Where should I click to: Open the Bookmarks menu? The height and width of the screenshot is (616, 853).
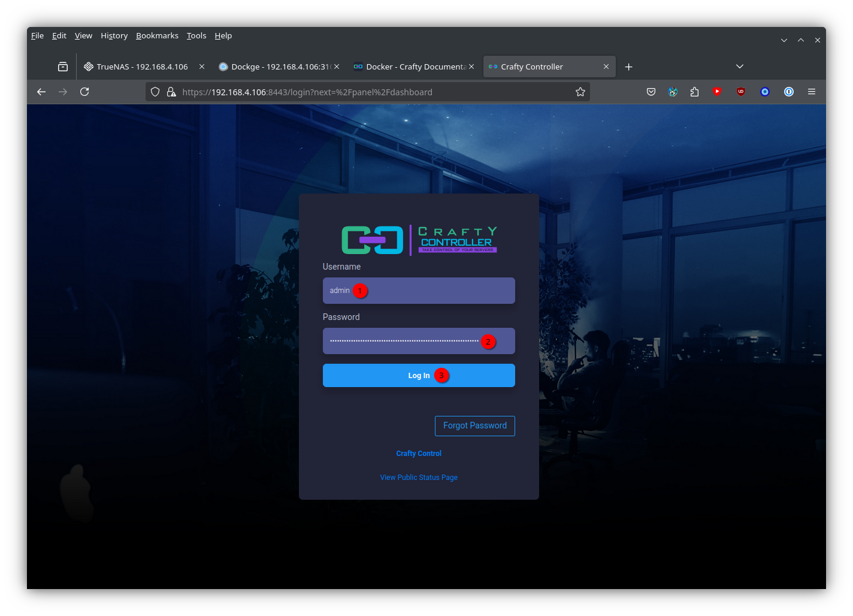[x=157, y=36]
